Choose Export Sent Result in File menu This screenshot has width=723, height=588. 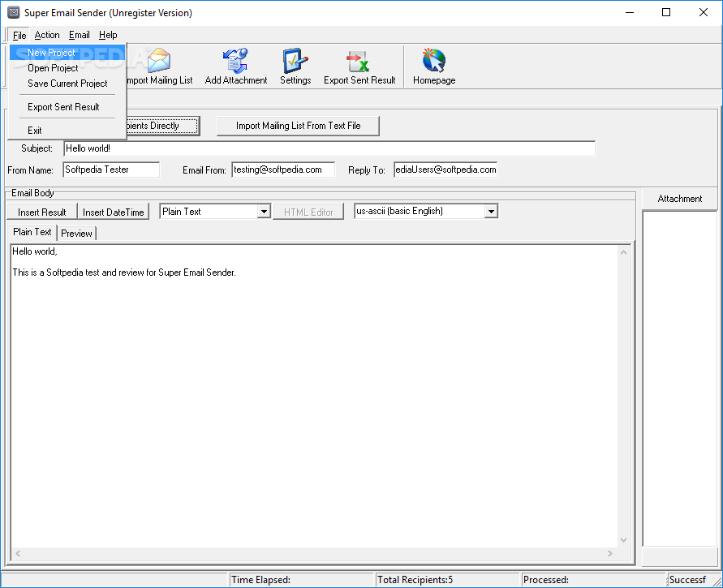click(x=67, y=107)
